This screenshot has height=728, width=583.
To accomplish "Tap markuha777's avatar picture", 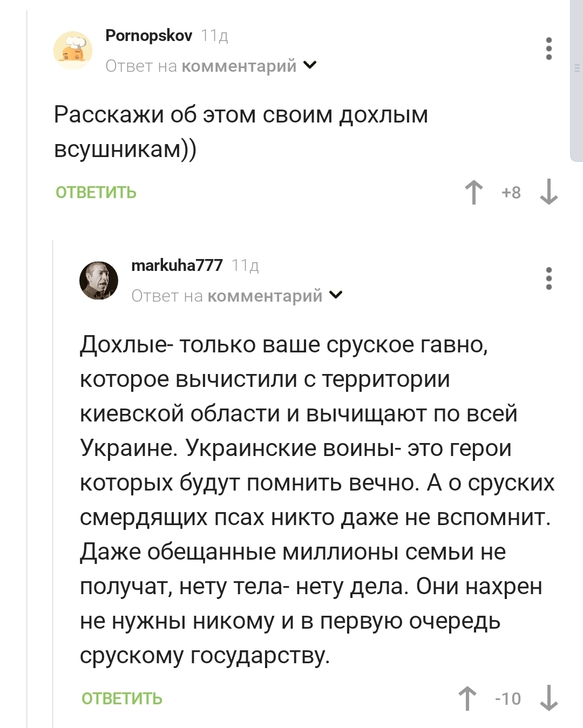I will 99,280.
